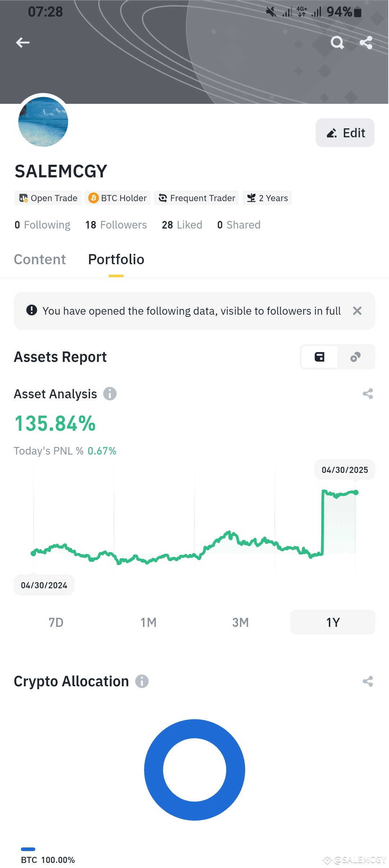View the 18 Followers list
389x868 pixels.
pyautogui.click(x=116, y=225)
